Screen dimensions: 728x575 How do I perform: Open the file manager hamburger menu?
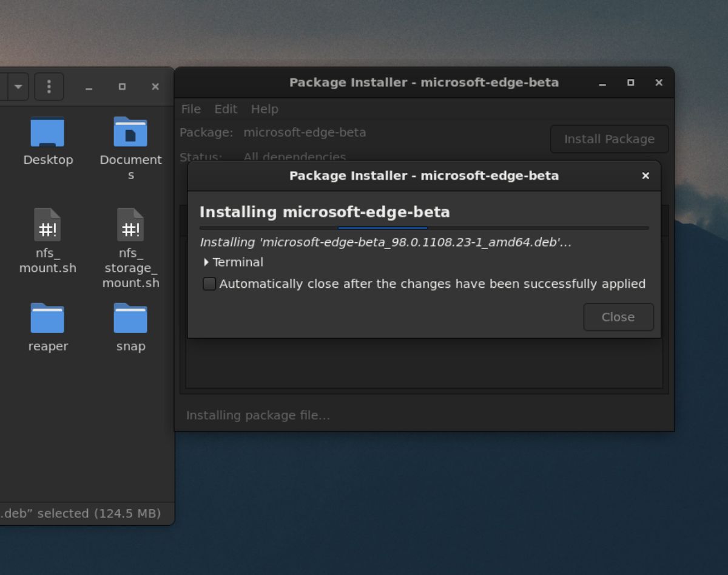[49, 86]
